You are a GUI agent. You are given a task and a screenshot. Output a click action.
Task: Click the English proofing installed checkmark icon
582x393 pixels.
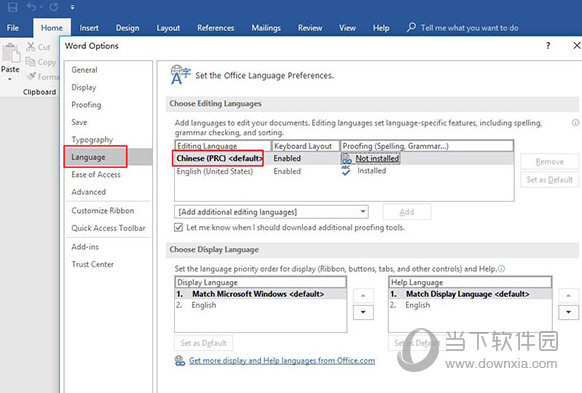coord(346,171)
